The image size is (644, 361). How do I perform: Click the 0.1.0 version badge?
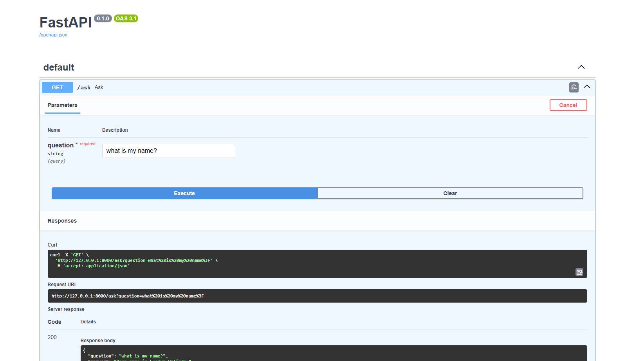coord(103,18)
